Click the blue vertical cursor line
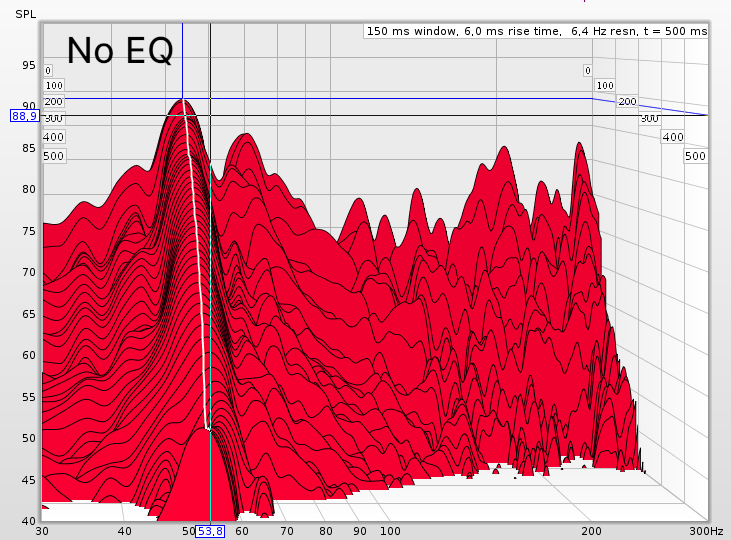The image size is (731, 540). click(x=182, y=60)
